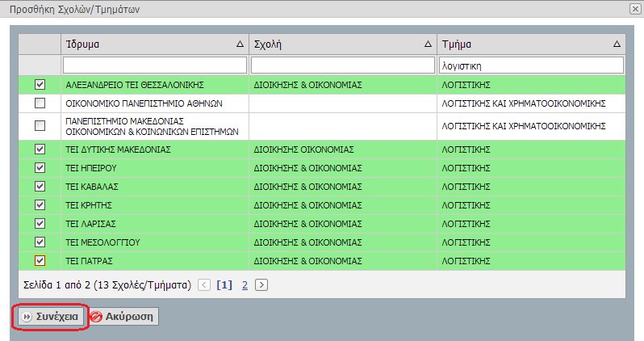Screen dimensions: 644x341
Task: Click ΛΟΓΙΣΤΙΚΗΣ cell in ΤΕΙ ΜΕΣΟΛΟΓΓΙΟΥ row
Action: pyautogui.click(x=531, y=242)
